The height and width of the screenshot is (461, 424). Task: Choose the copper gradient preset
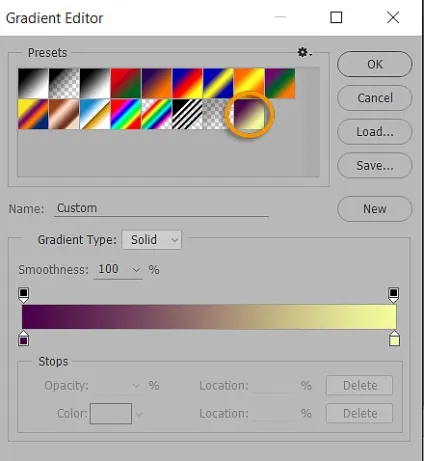click(x=64, y=114)
